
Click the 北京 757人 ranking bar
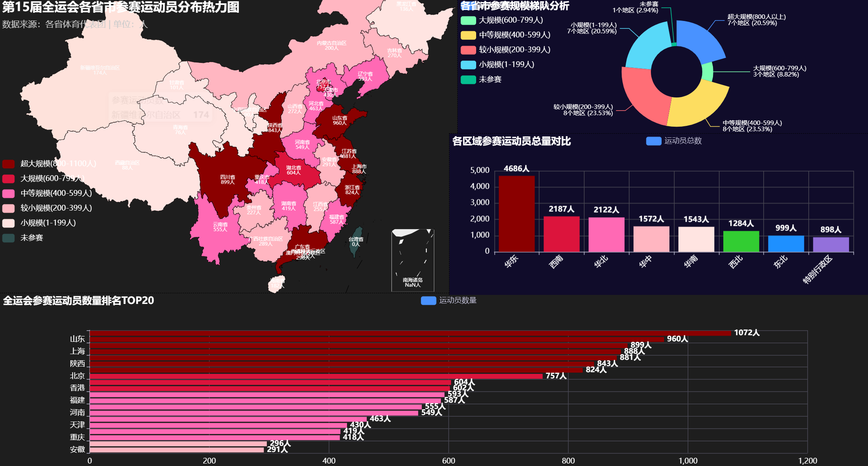(316, 376)
